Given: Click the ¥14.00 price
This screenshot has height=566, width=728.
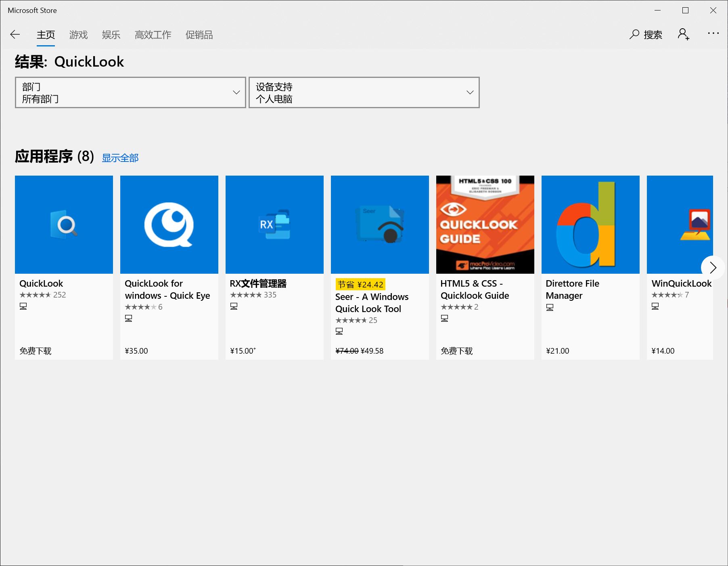Looking at the screenshot, I should [x=663, y=351].
